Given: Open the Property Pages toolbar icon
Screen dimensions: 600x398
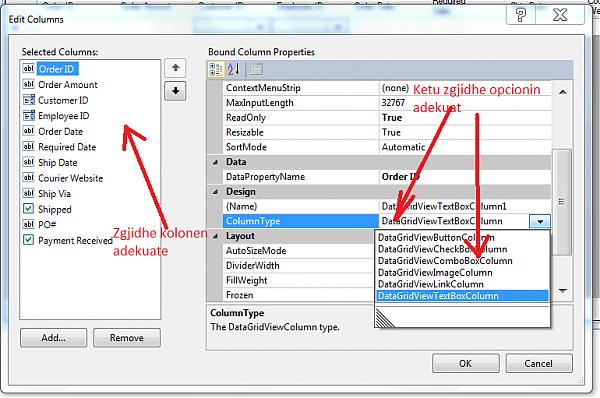Looking at the screenshot, I should point(256,69).
